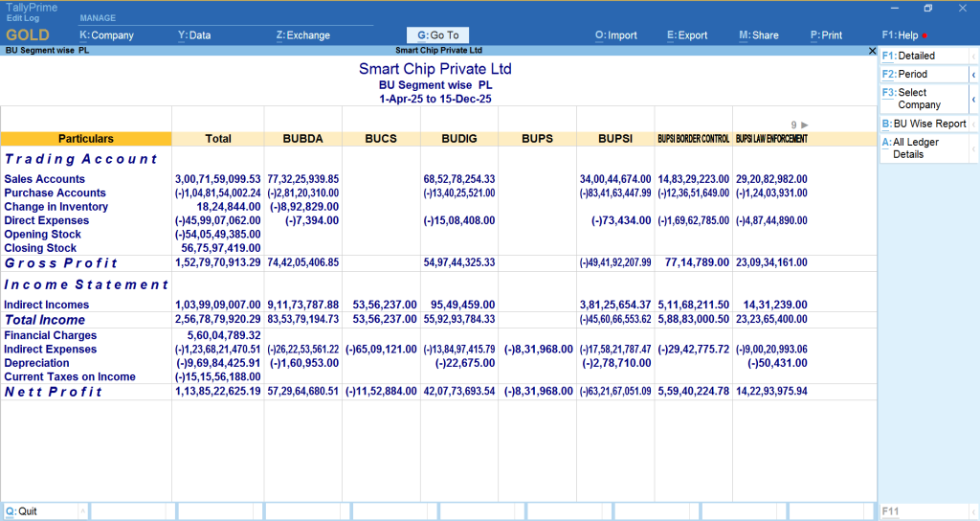Viewport: 980px width, 521px height.
Task: Select BU Wise Report option
Action: tap(924, 124)
